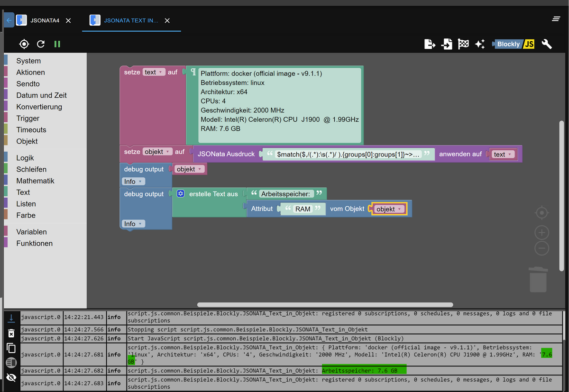Select the JSONATA TEXT IN... tab
569x392 pixels.
(131, 20)
